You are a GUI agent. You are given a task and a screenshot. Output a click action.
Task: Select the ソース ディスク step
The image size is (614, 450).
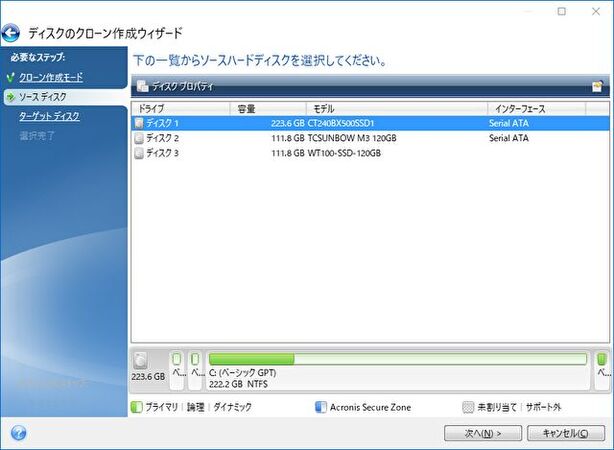tap(43, 97)
